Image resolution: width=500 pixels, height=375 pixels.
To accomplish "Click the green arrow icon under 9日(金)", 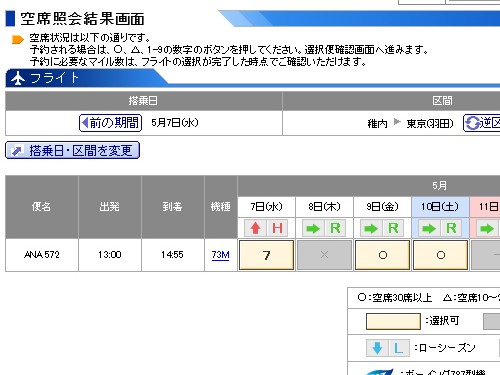I will click(371, 228).
